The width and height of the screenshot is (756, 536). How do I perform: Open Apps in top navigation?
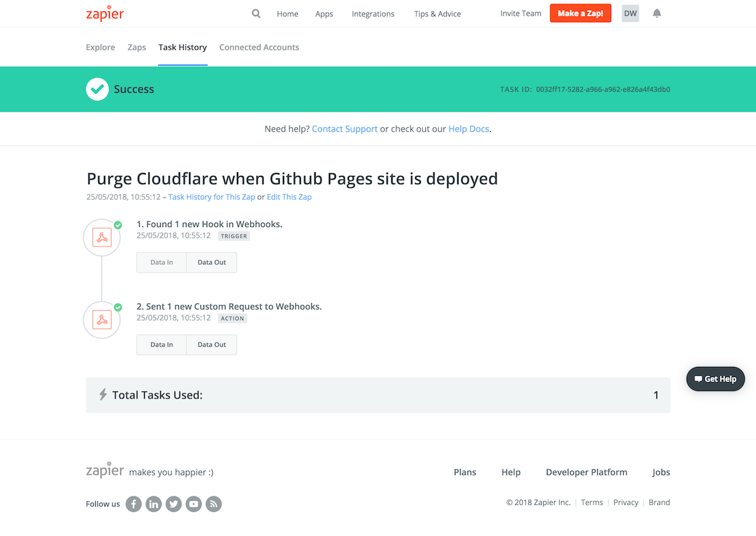click(x=324, y=14)
